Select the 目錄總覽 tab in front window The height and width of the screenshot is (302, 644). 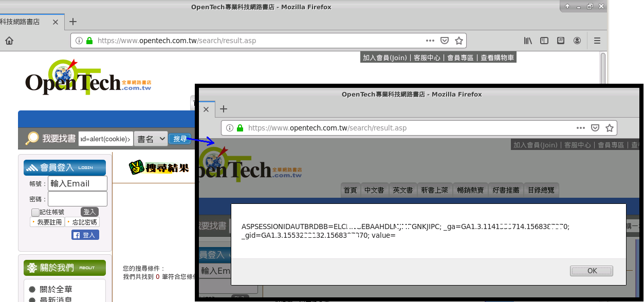[x=541, y=190]
